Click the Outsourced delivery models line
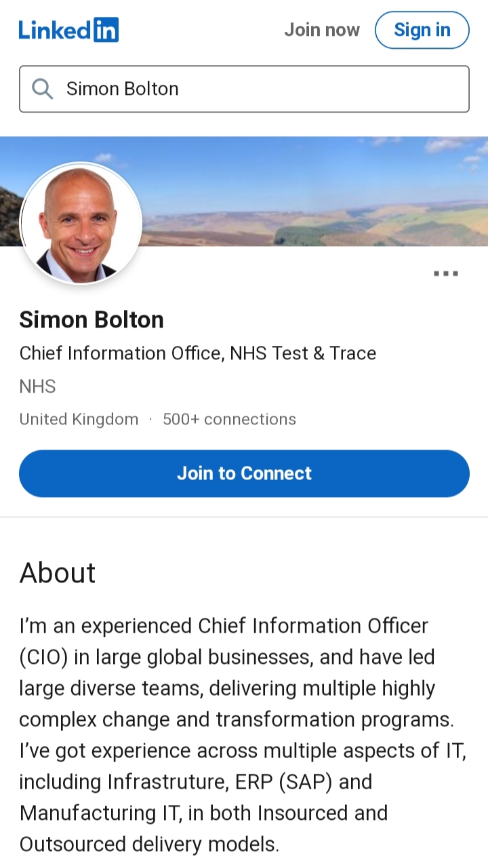Screen dimensions: 488x868 [149, 844]
